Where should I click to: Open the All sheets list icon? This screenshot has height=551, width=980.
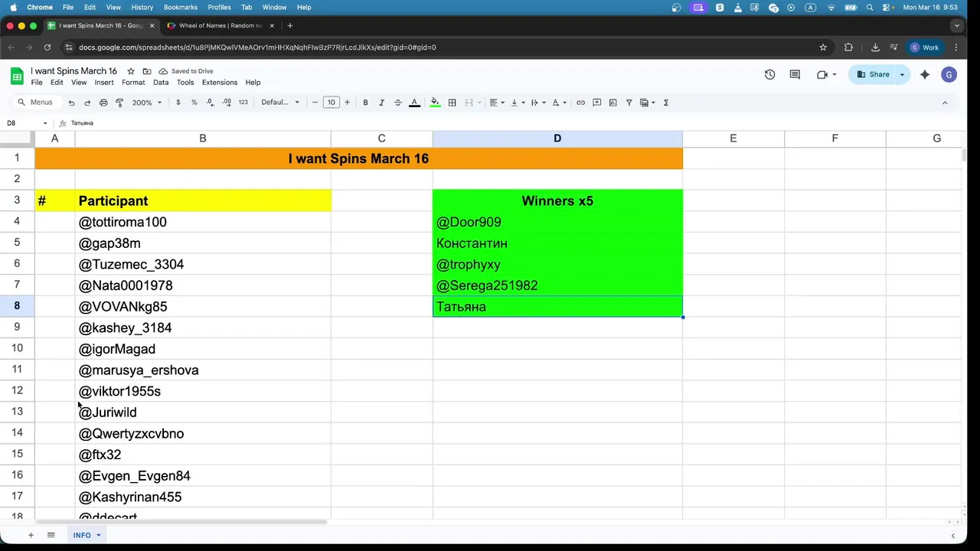(x=51, y=535)
